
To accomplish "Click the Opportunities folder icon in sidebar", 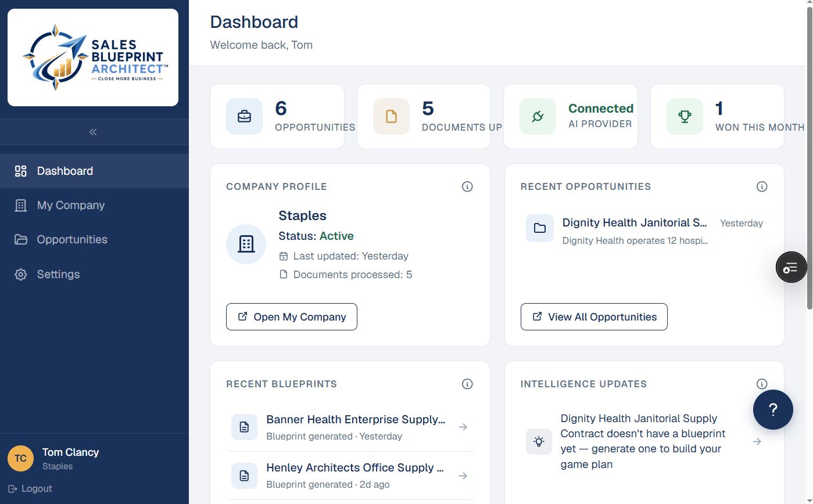I will [x=21, y=239].
